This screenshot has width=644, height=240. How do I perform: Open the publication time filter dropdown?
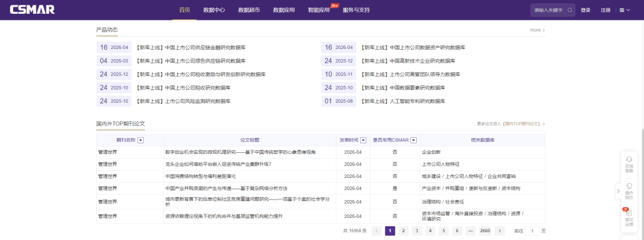pos(363,140)
